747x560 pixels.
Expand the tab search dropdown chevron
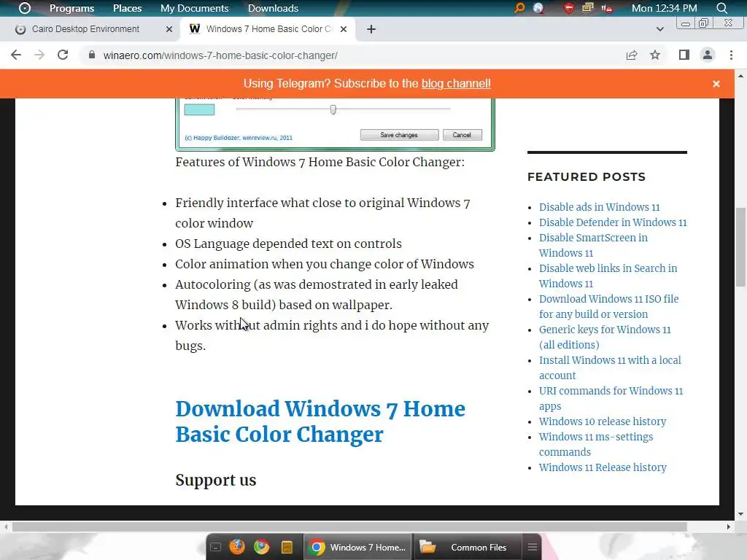(659, 29)
